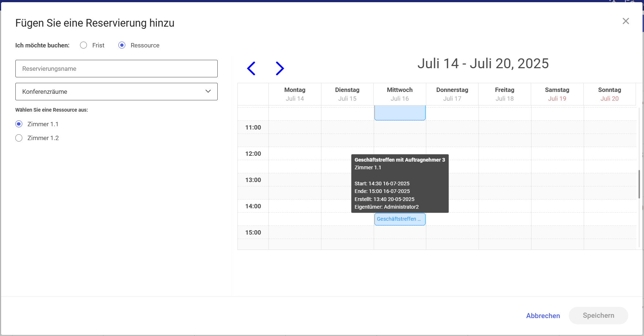Screen dimensions: 644x336
Task: Advance to next week with right arrow
Action: 279,68
